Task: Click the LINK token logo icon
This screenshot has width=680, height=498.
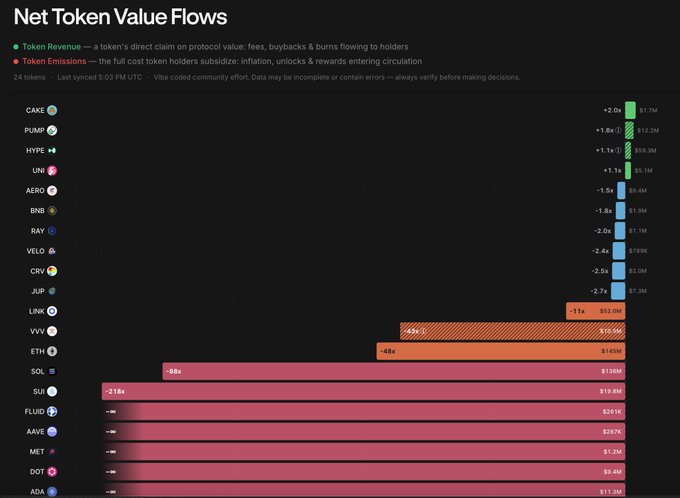Action: point(52,311)
